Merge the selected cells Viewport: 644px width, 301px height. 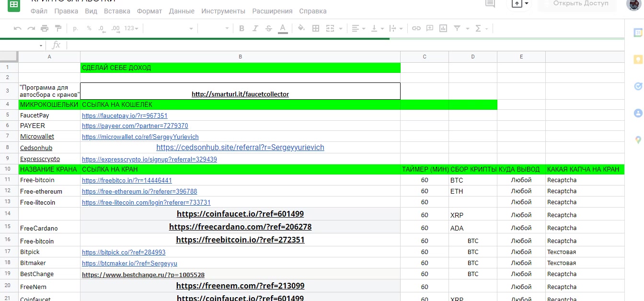coord(330,29)
